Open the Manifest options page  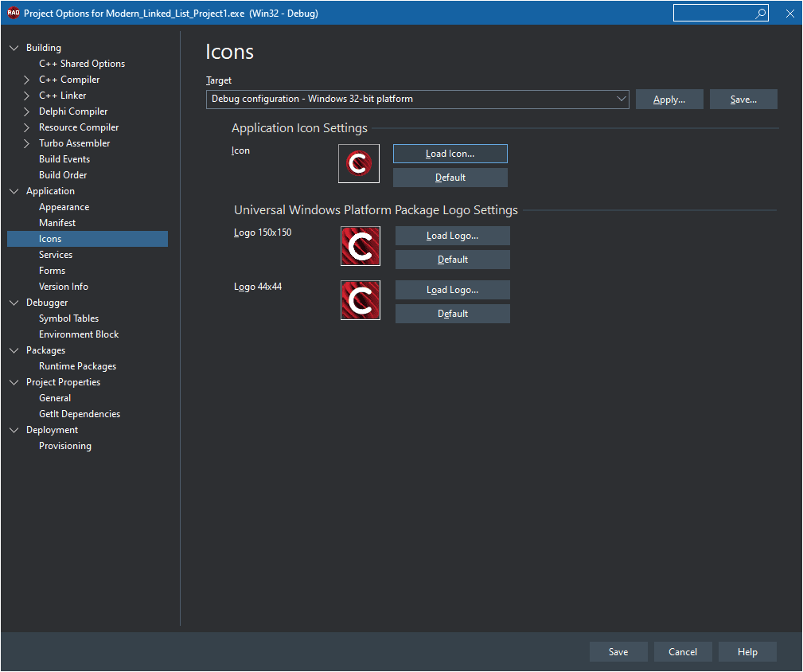[57, 223]
